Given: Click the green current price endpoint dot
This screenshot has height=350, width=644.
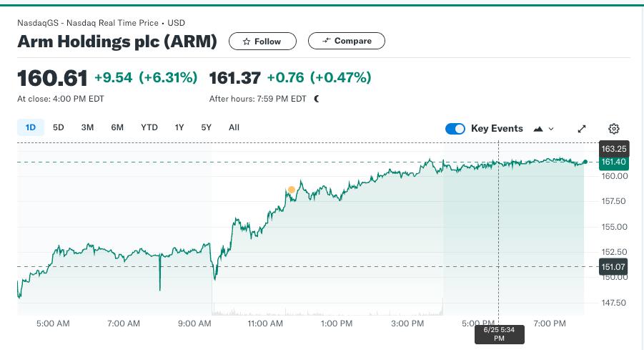Looking at the screenshot, I should pyautogui.click(x=585, y=162).
